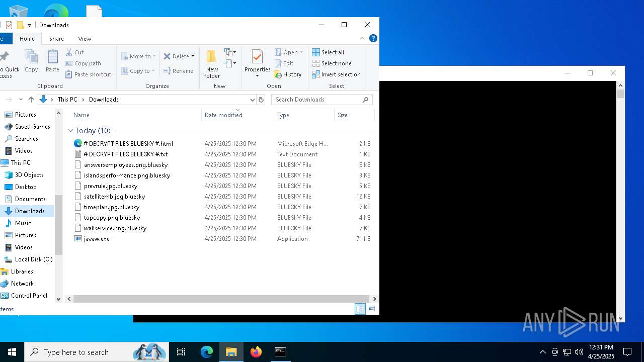Click the volume icon in the system tray
This screenshot has height=362, width=644.
tap(579, 352)
